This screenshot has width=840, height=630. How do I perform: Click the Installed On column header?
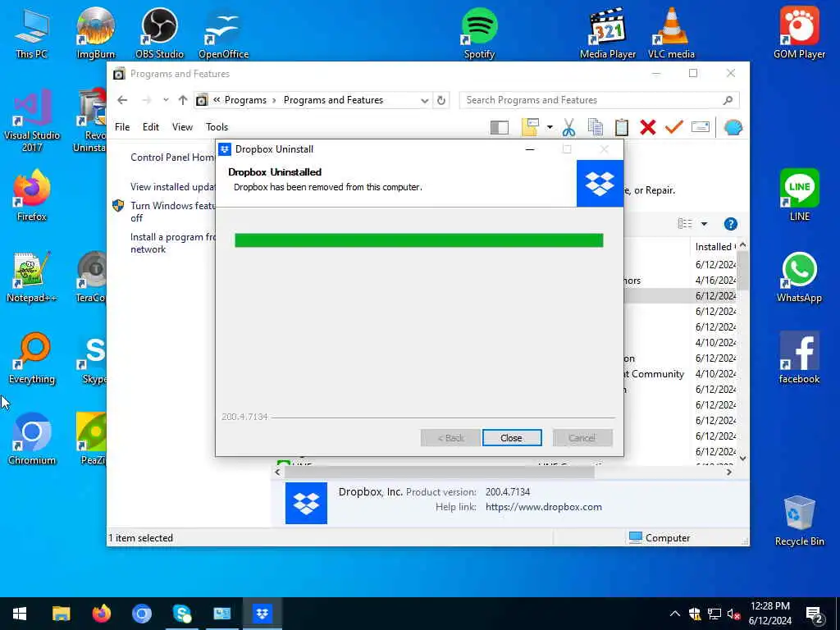(714, 246)
